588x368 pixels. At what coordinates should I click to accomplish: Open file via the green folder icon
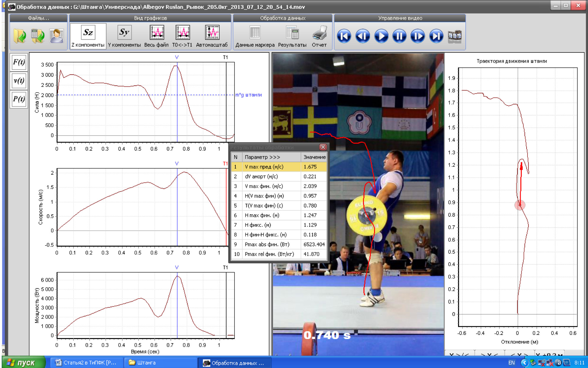[x=20, y=36]
